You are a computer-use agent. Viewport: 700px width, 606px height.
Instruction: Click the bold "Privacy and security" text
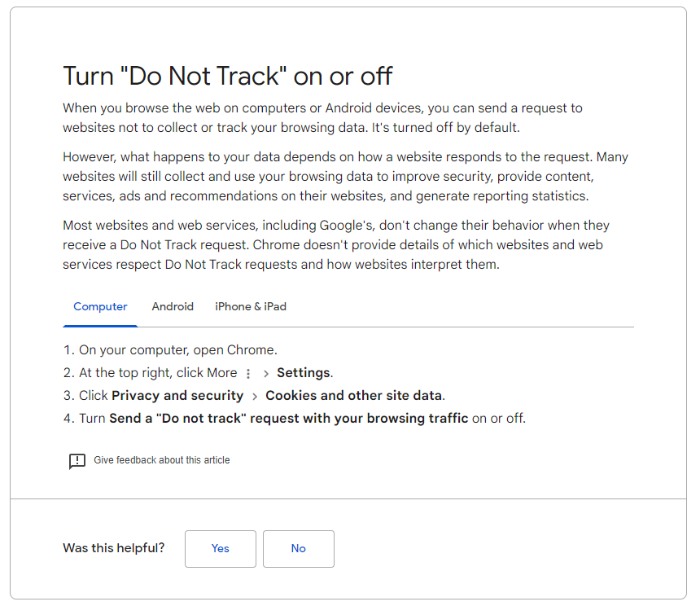click(177, 396)
